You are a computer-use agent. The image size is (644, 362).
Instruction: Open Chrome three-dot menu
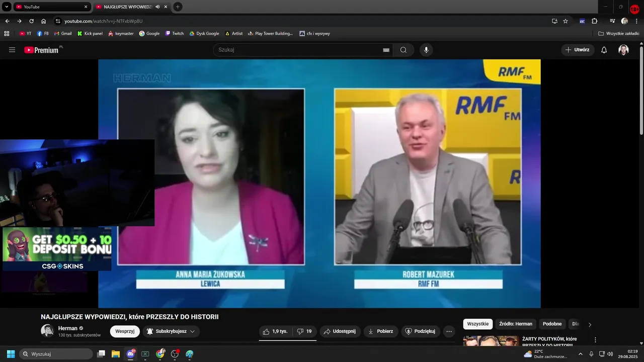[636, 21]
